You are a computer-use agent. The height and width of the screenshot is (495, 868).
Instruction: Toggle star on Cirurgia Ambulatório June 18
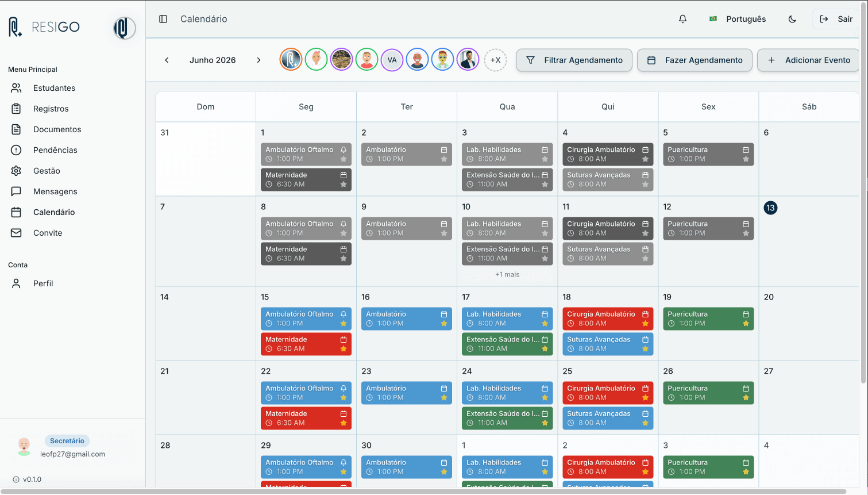pos(645,324)
